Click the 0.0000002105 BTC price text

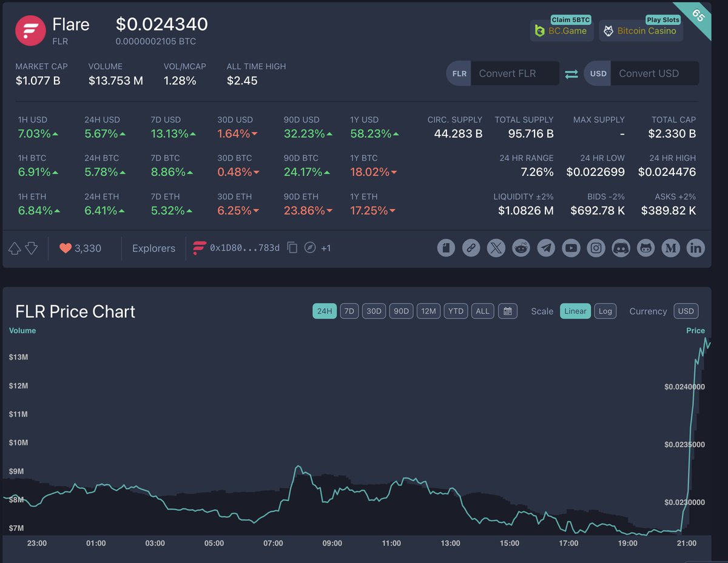click(x=156, y=42)
